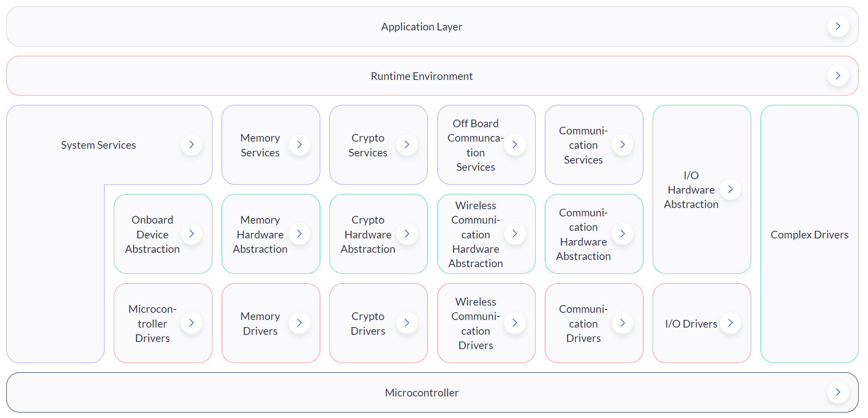868x418 pixels.
Task: Click the Memory Drivers block label
Action: click(260, 323)
